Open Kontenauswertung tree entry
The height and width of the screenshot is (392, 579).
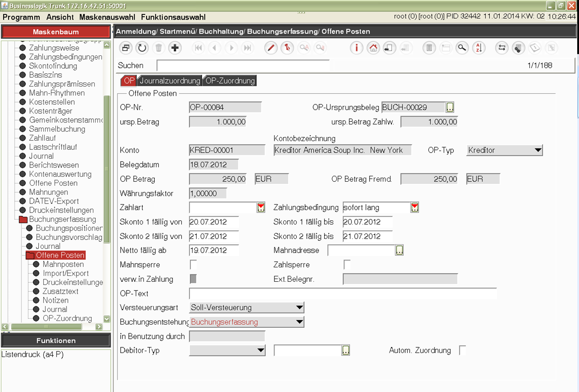[60, 174]
